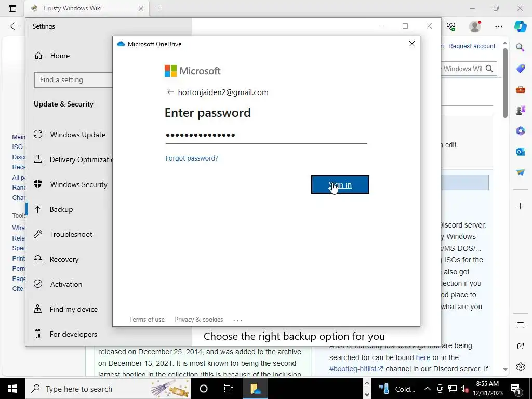
Task: Open Home in Settings sidebar
Action: 60,56
